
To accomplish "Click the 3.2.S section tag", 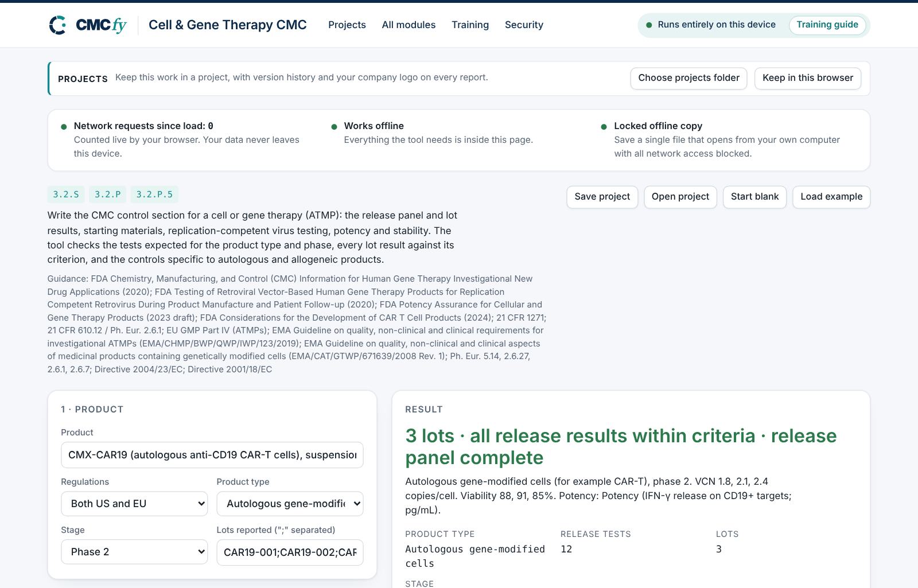I will [x=66, y=194].
